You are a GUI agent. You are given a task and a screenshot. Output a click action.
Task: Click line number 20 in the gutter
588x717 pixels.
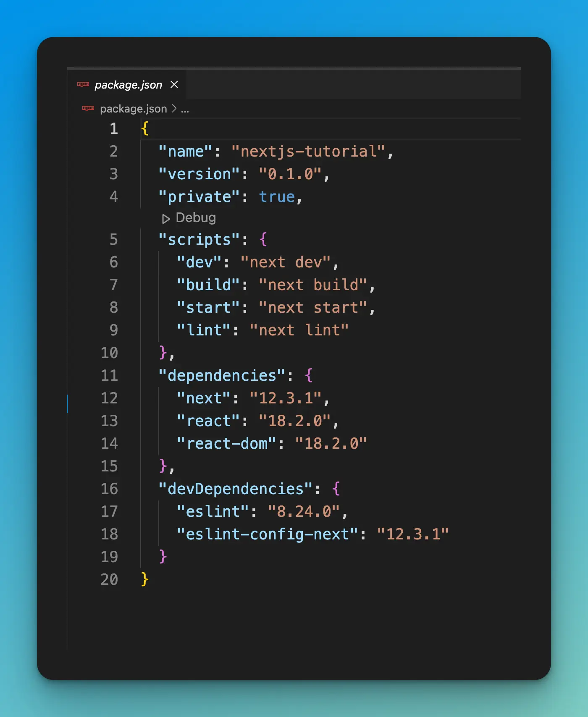pos(109,580)
